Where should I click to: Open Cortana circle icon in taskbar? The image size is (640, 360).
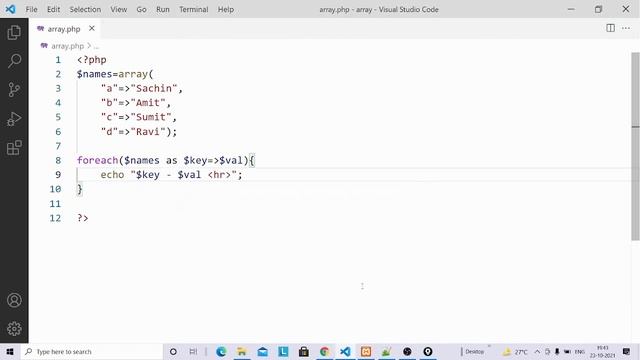(173, 351)
